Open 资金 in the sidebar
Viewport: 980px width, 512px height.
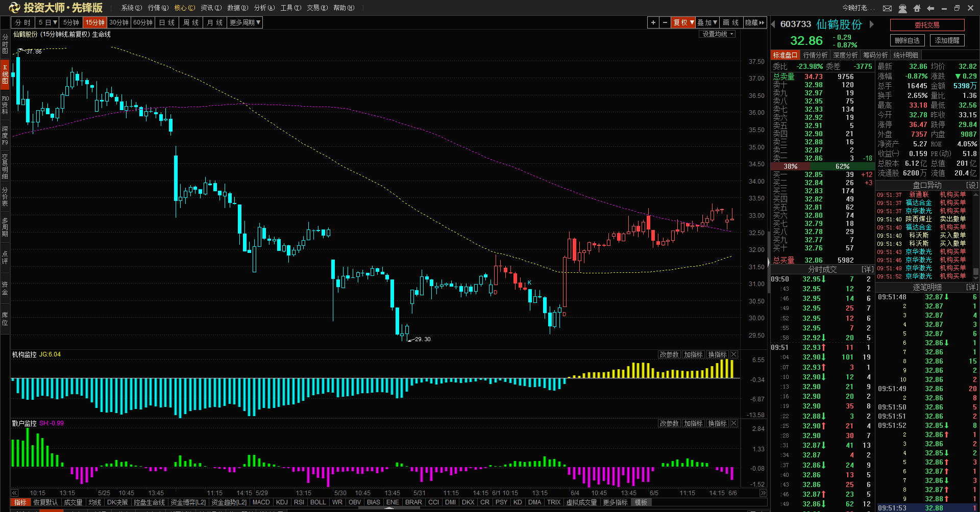coord(5,288)
